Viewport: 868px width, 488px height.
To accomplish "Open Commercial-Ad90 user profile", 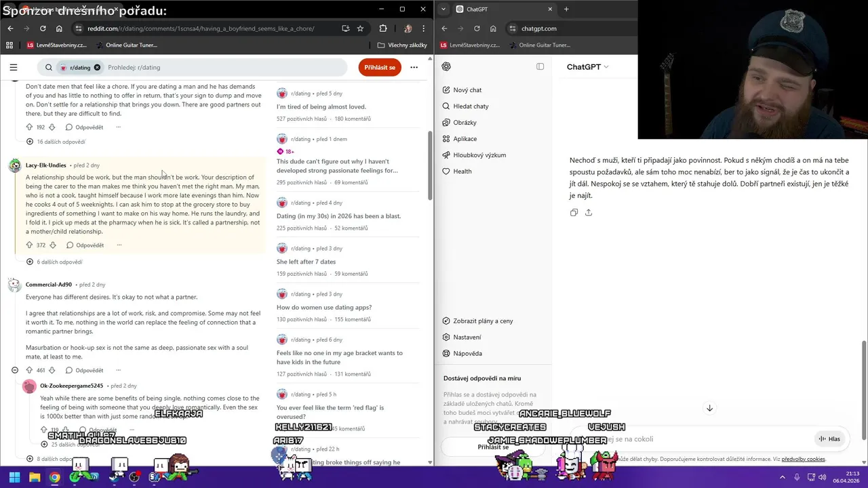I will click(49, 285).
